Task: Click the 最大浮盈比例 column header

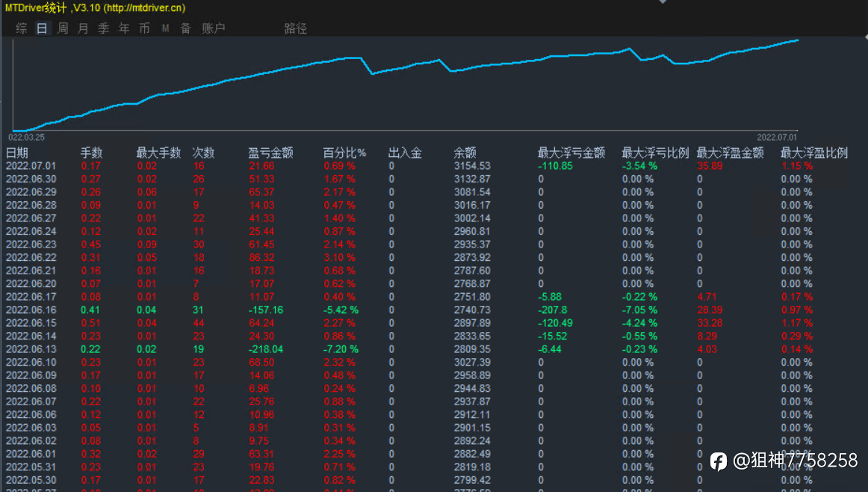Action: [813, 153]
